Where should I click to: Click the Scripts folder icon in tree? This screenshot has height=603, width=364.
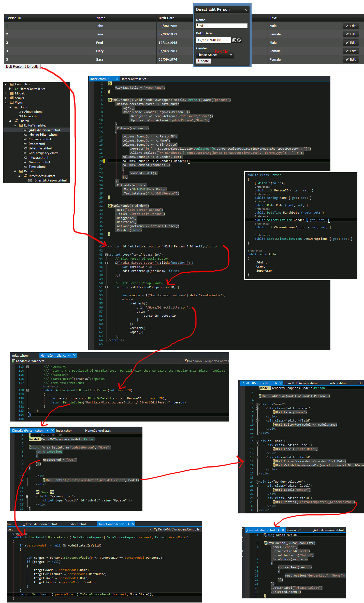pos(12,98)
